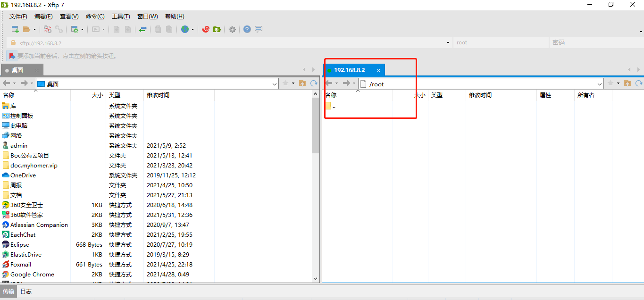The width and height of the screenshot is (644, 300).
Task: Open the 文件(F) menu
Action: (x=18, y=17)
